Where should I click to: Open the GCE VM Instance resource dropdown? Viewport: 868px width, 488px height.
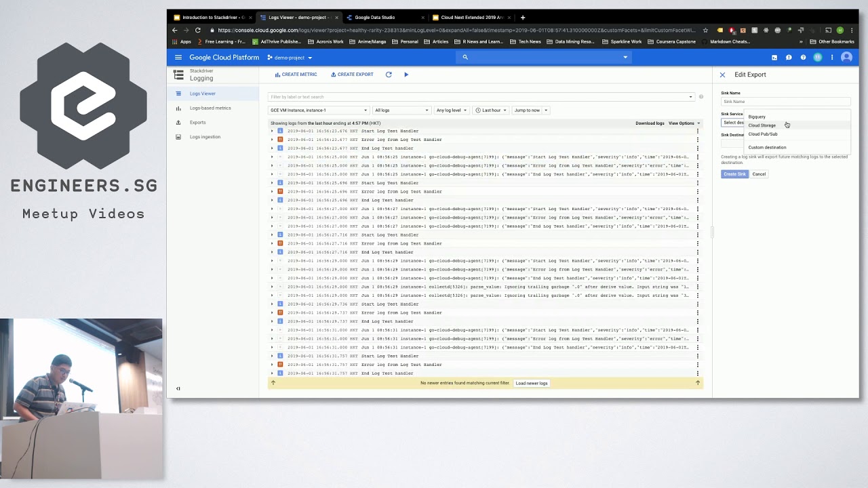319,110
